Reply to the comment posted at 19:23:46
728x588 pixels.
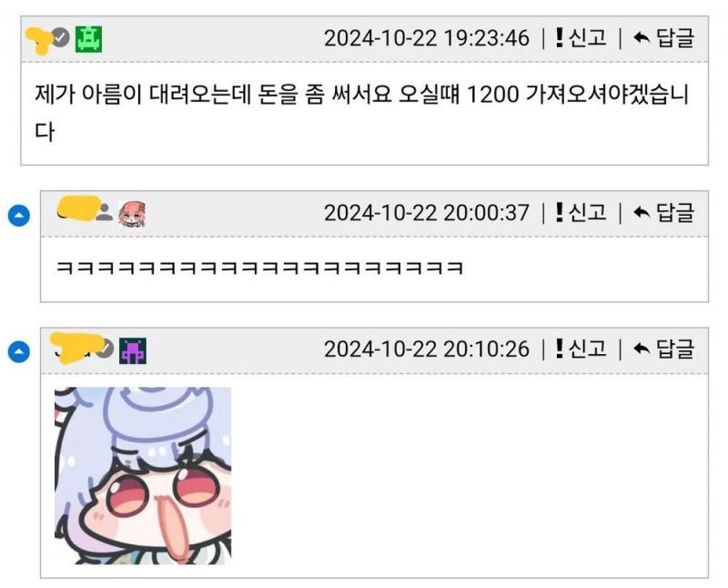[x=664, y=37]
